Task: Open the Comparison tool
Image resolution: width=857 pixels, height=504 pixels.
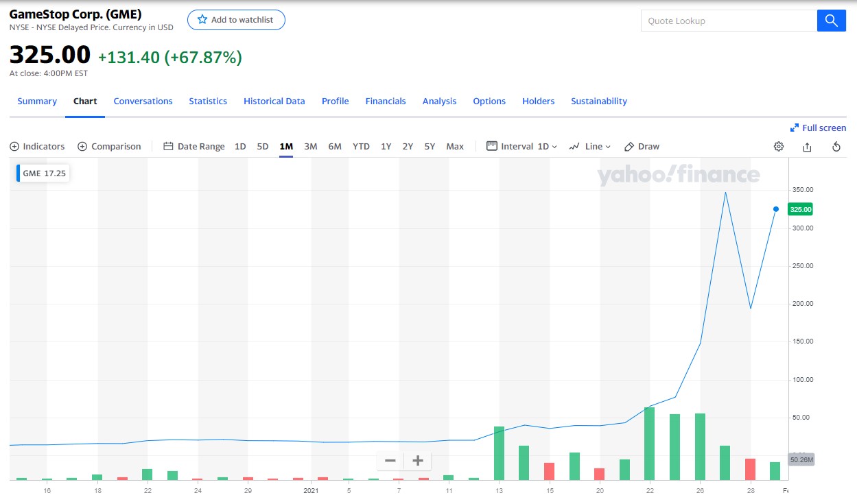Action: pyautogui.click(x=109, y=146)
